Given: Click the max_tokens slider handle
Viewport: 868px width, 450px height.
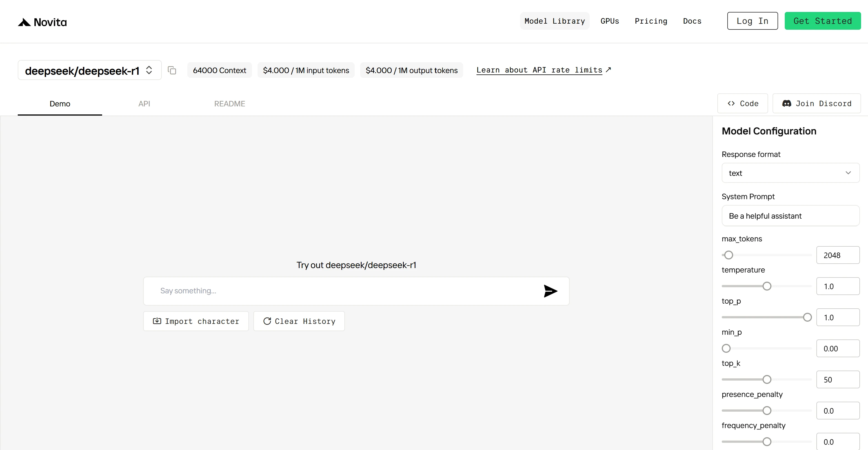Looking at the screenshot, I should click(x=728, y=255).
